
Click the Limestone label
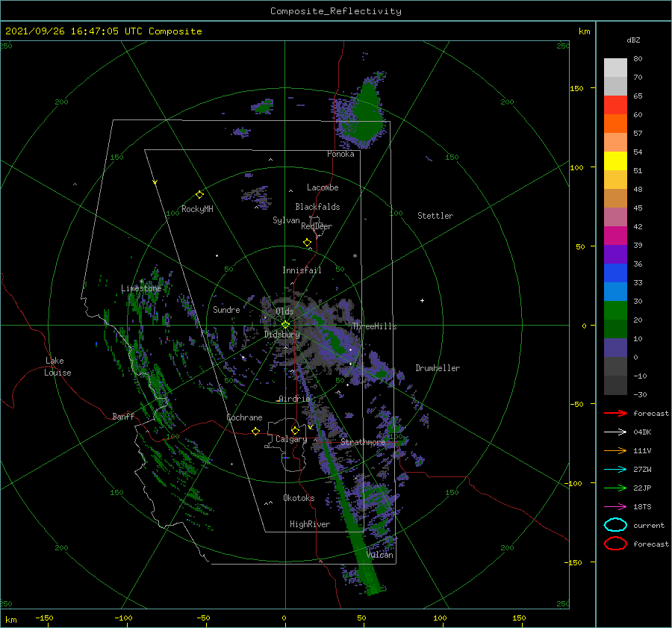pyautogui.click(x=141, y=288)
